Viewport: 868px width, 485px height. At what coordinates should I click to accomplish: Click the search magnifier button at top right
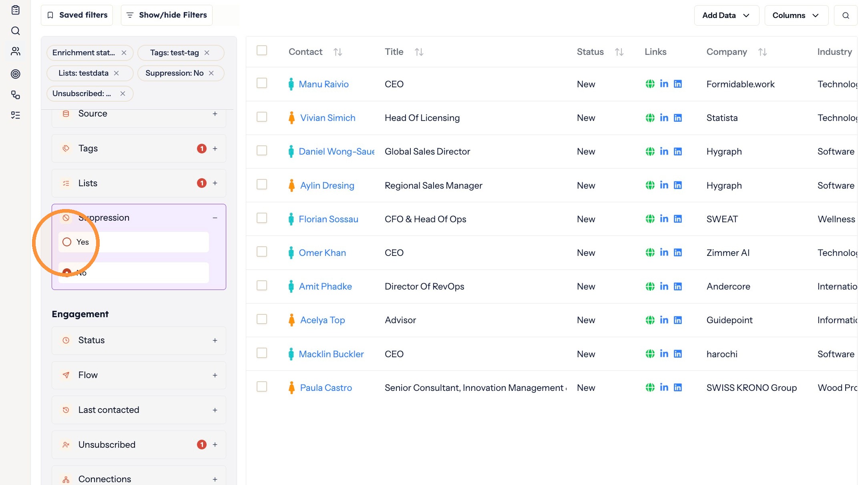846,16
